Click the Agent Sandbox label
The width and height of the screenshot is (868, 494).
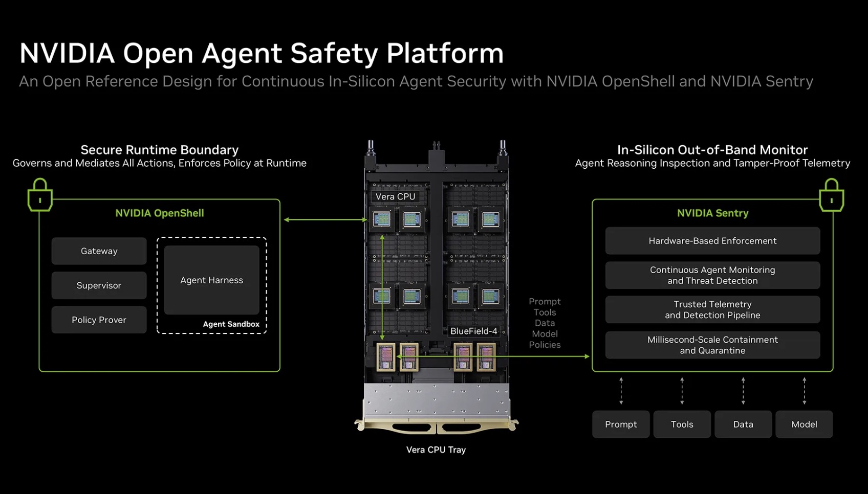(x=231, y=324)
